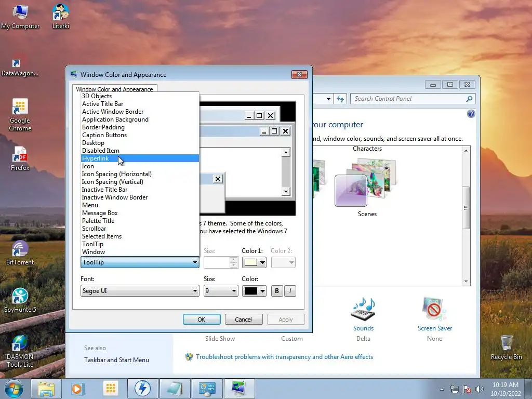Open the Recycle Bin icon
The image size is (532, 399).
[506, 348]
